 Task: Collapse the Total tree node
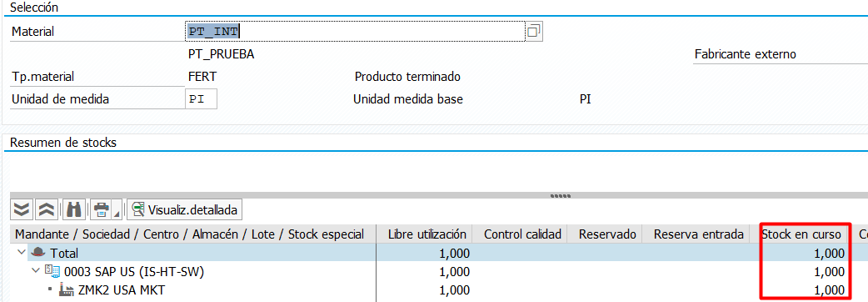22,252
